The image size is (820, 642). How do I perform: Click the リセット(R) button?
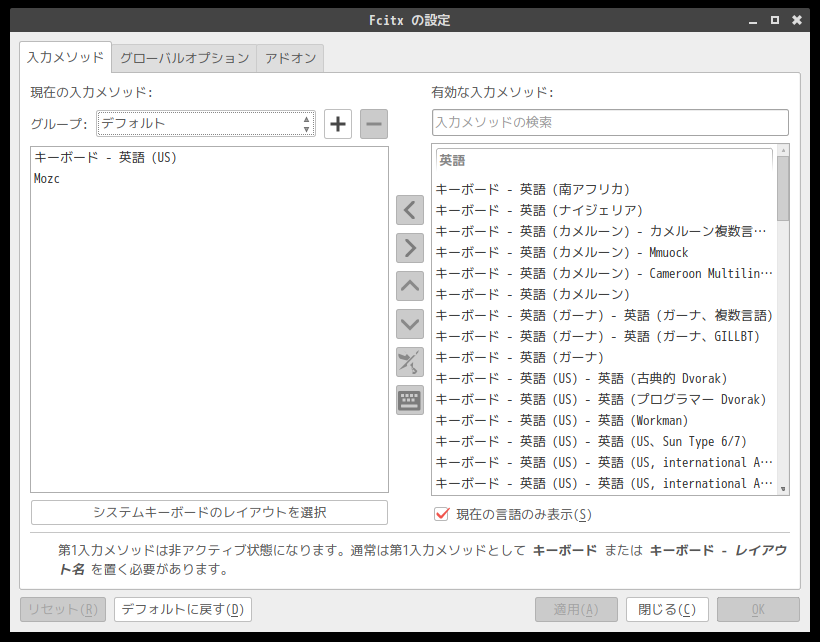coord(63,610)
